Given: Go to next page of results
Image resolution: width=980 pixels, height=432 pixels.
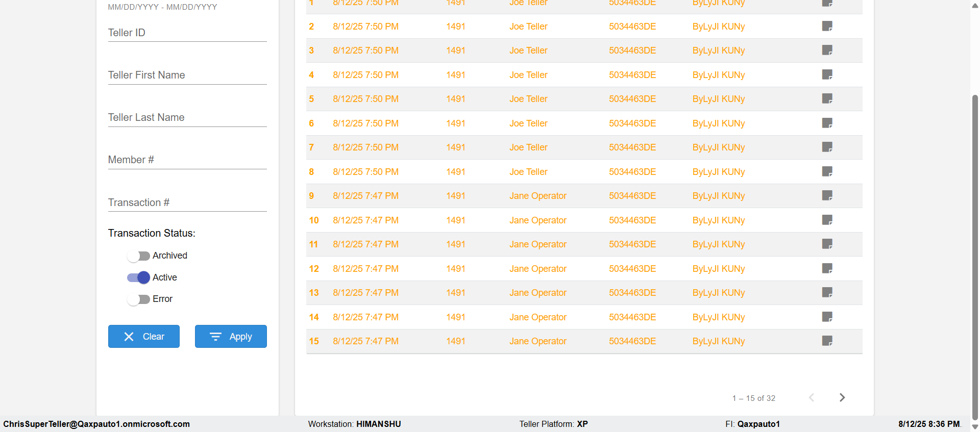Looking at the screenshot, I should click(842, 397).
